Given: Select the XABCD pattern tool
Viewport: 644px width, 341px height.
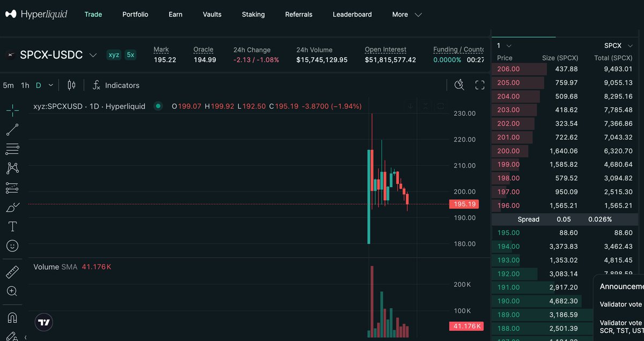Looking at the screenshot, I should pyautogui.click(x=12, y=168).
